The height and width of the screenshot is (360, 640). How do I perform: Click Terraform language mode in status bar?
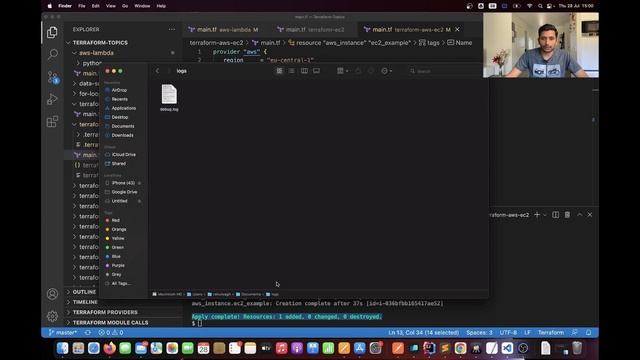coord(551,333)
